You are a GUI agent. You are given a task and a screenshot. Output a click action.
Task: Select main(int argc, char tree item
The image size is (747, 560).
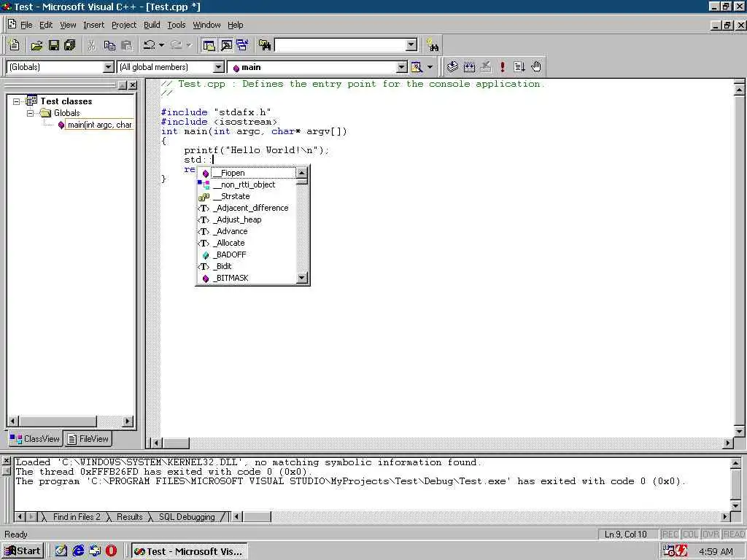(99, 125)
